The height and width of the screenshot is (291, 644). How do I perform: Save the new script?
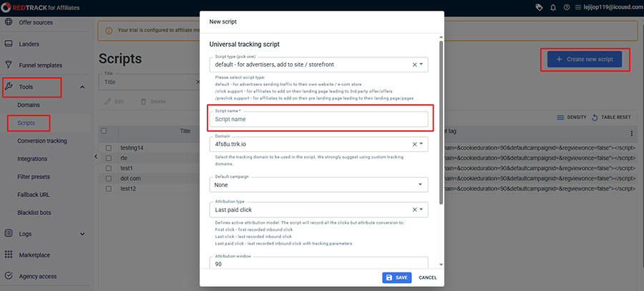click(397, 277)
